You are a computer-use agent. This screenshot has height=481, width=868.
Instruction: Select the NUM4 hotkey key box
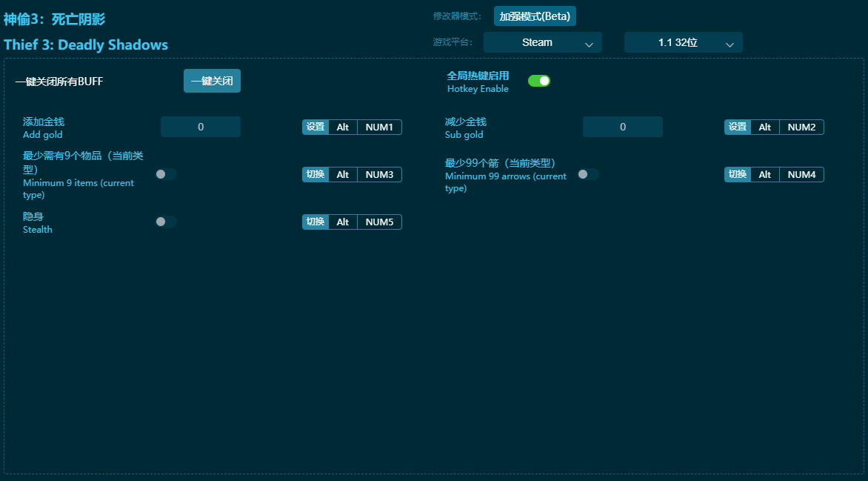pos(801,174)
